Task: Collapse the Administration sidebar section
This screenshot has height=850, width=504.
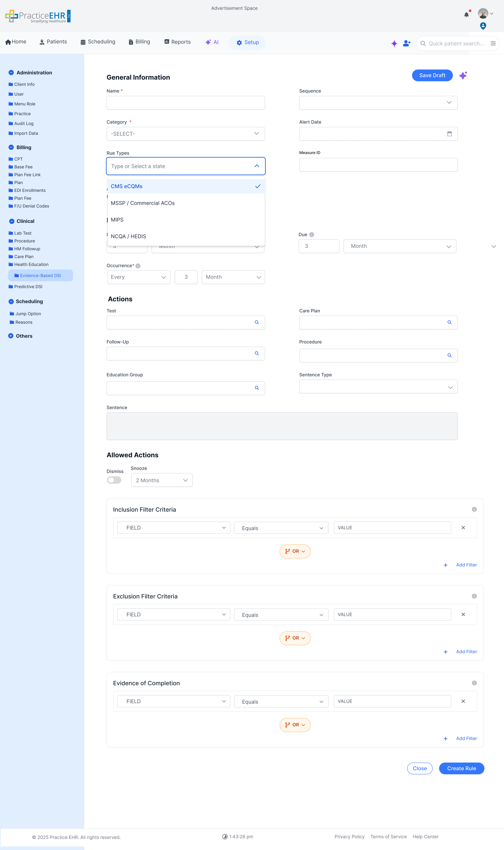Action: tap(11, 73)
